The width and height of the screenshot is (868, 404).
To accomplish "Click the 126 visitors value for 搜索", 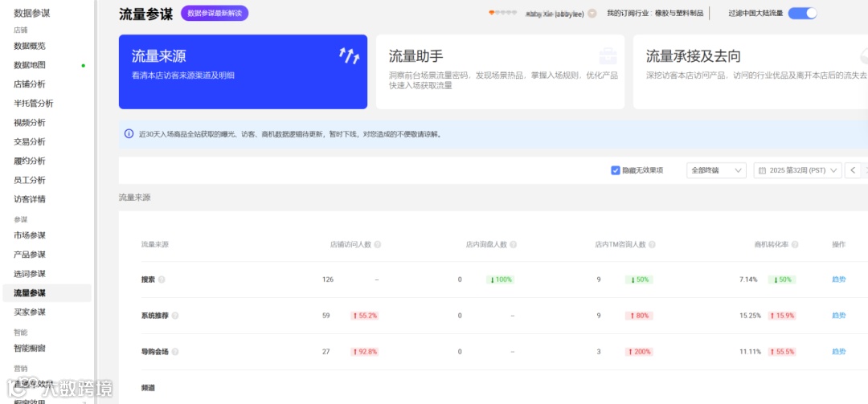I will (x=328, y=280).
